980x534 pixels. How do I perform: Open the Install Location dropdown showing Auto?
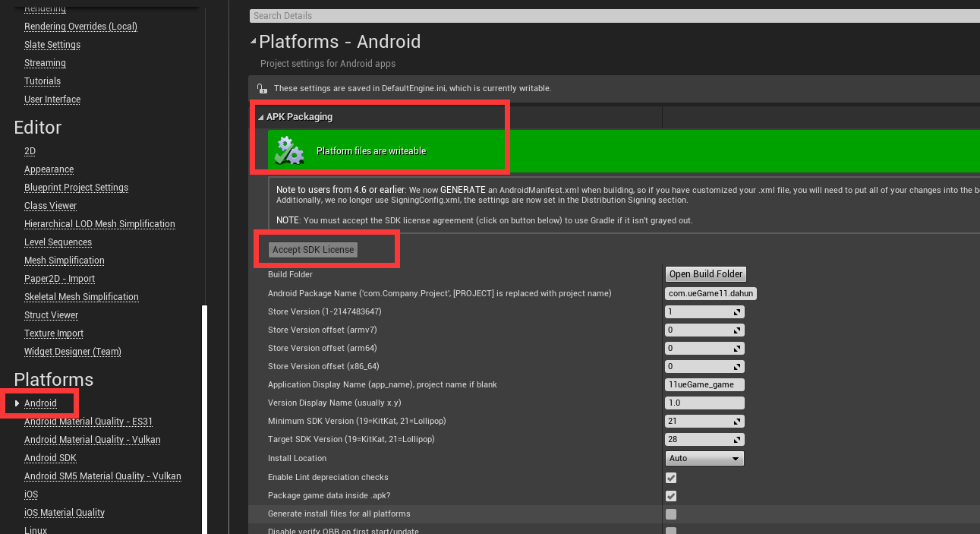pyautogui.click(x=704, y=458)
